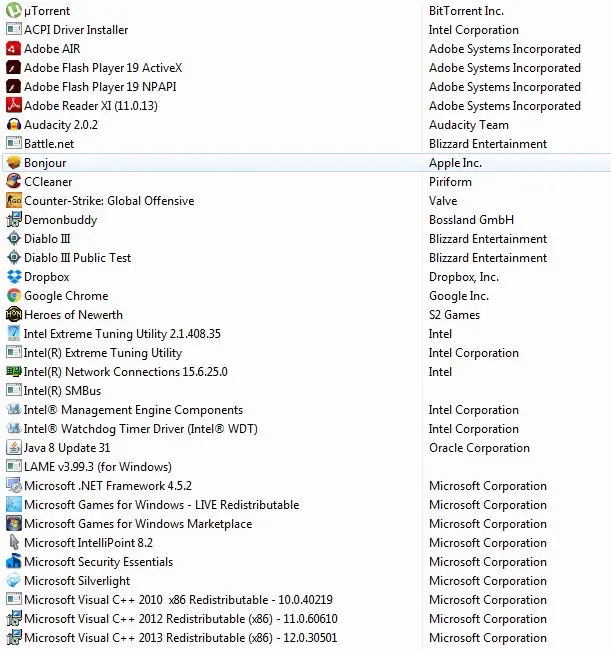
Task: Select the Java 8 Update 31 name
Action: click(67, 448)
